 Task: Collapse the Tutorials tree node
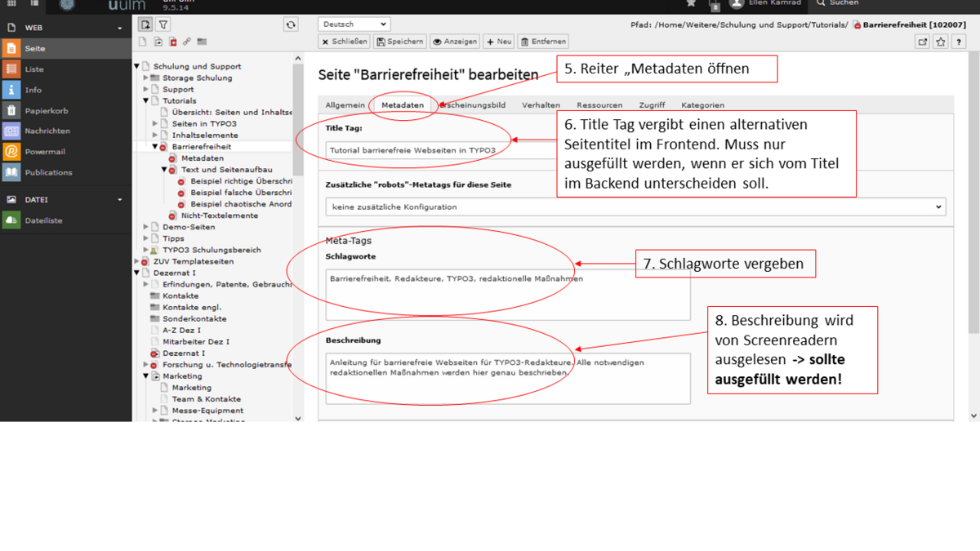pos(145,100)
